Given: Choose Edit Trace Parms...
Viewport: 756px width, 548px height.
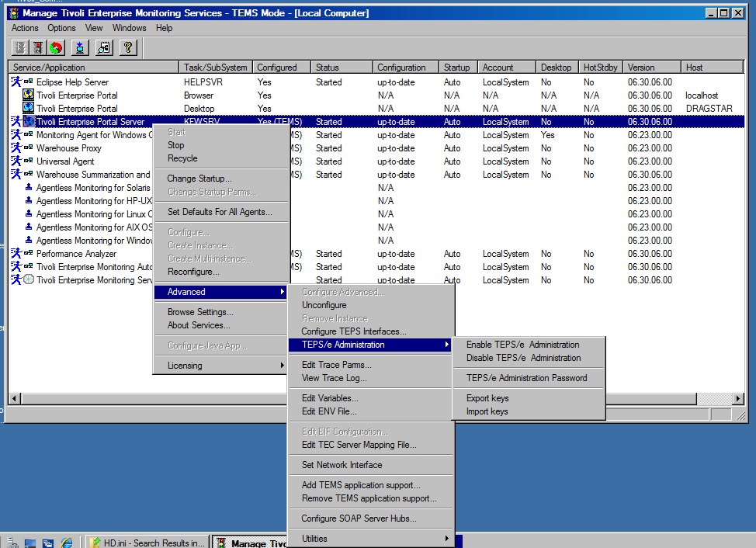Looking at the screenshot, I should [x=371, y=365].
